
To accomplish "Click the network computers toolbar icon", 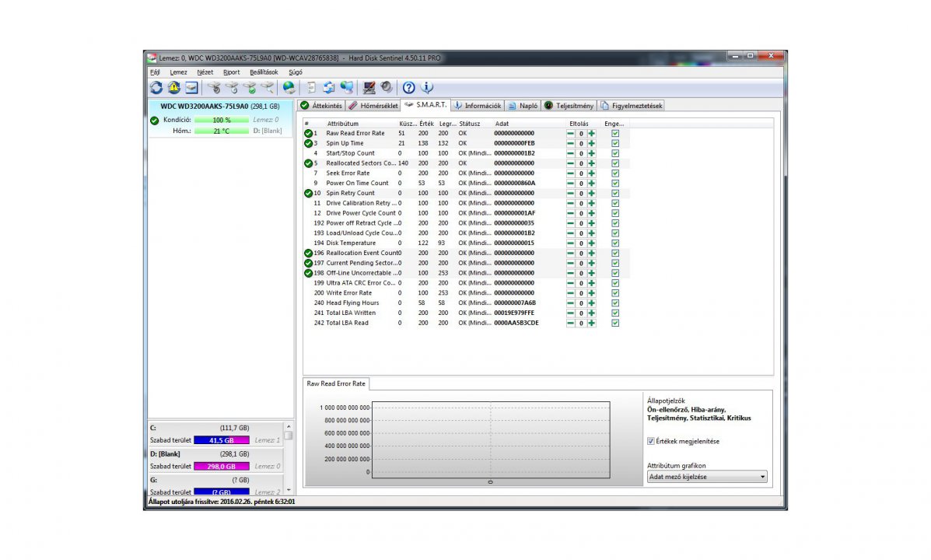I will (347, 88).
